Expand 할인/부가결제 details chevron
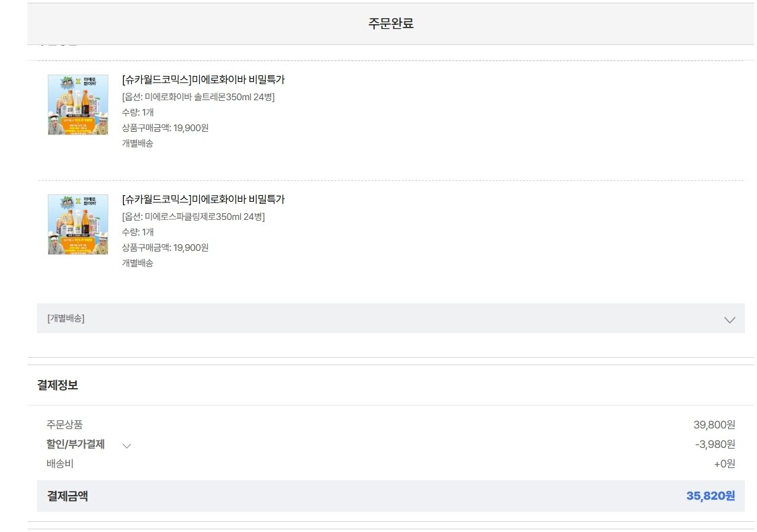This screenshot has width=757, height=532. (x=127, y=446)
